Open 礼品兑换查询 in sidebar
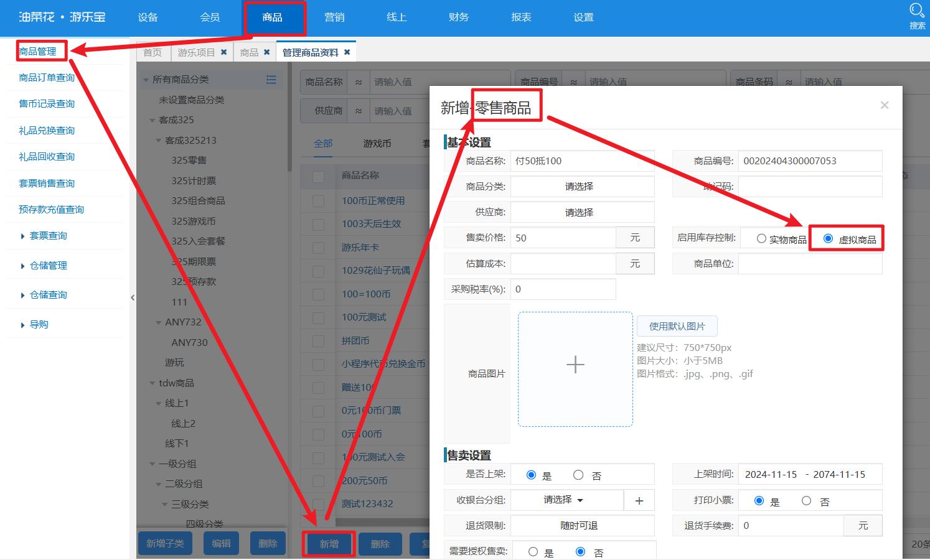Viewport: 930px width, 560px height. [47, 131]
